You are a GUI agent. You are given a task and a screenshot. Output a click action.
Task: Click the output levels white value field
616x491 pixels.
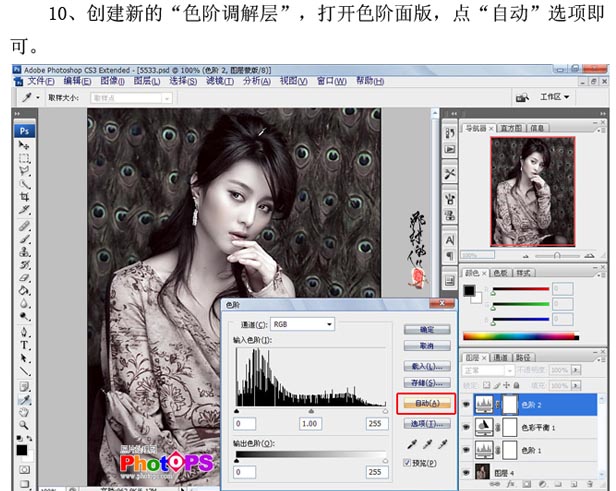pos(377,472)
